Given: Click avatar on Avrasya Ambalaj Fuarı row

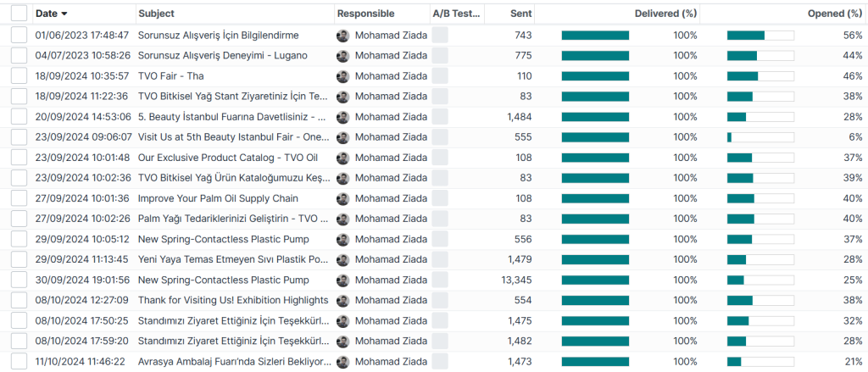Looking at the screenshot, I should point(342,362).
